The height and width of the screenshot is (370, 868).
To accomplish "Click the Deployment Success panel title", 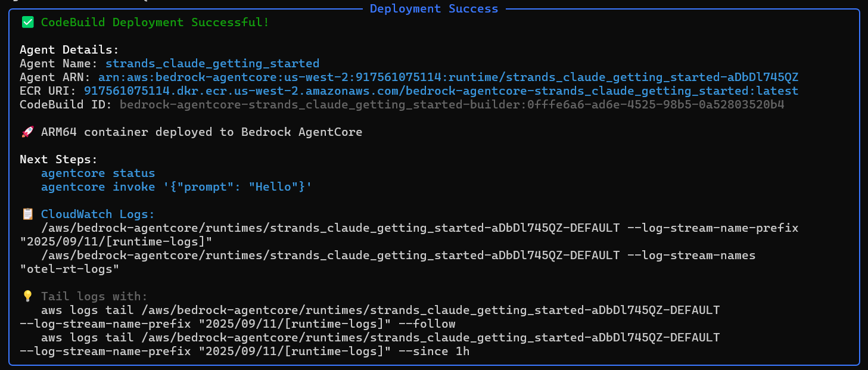I will [x=434, y=8].
